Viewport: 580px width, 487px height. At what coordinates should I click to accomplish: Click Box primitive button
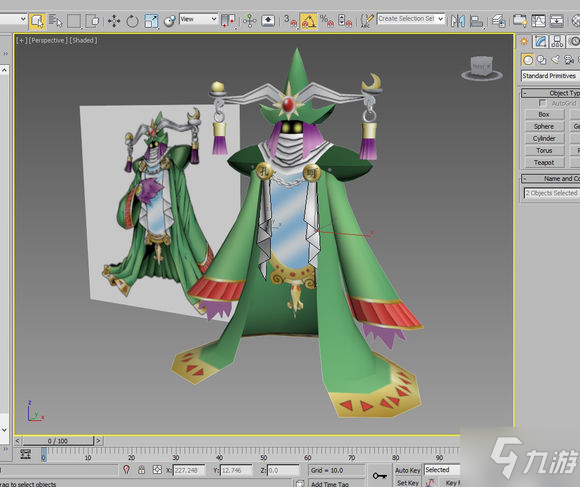tap(544, 114)
